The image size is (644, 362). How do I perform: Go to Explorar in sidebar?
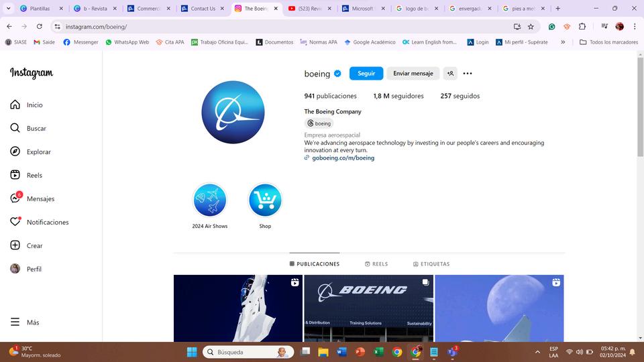point(30,152)
